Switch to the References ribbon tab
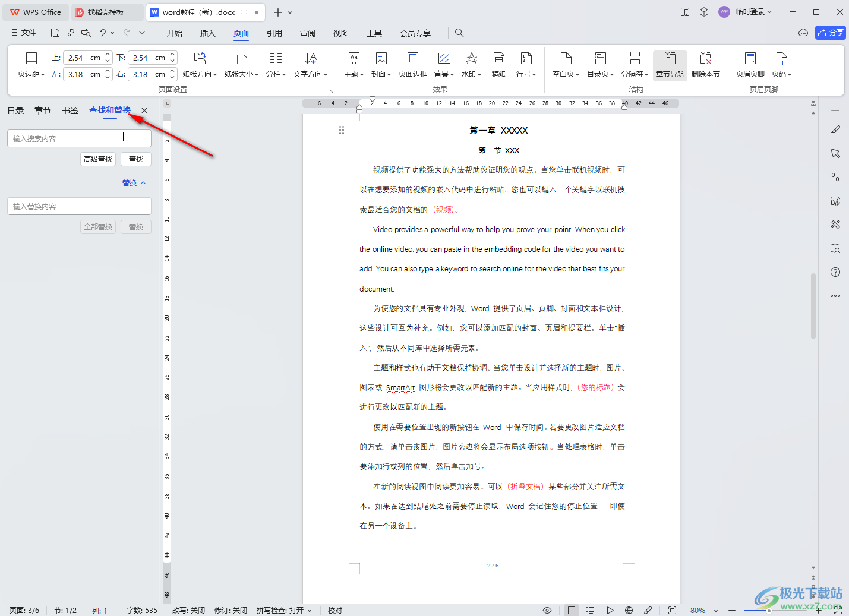Image resolution: width=849 pixels, height=616 pixels. [x=274, y=33]
